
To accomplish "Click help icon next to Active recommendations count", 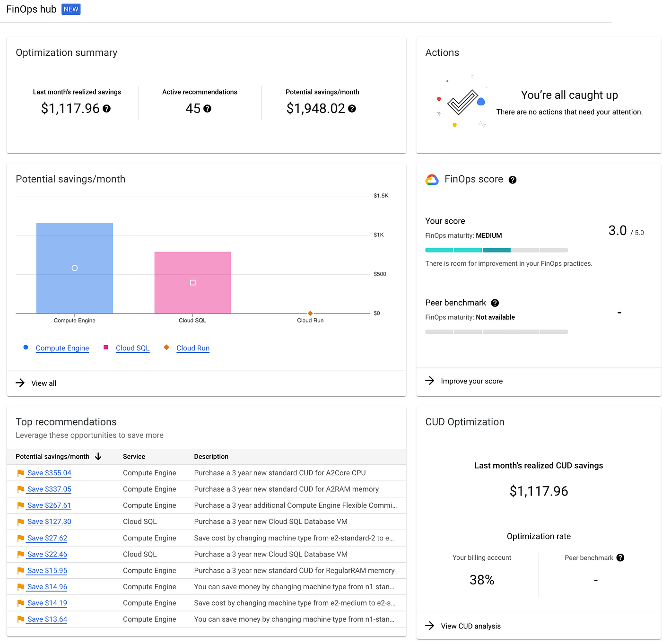I will (207, 109).
